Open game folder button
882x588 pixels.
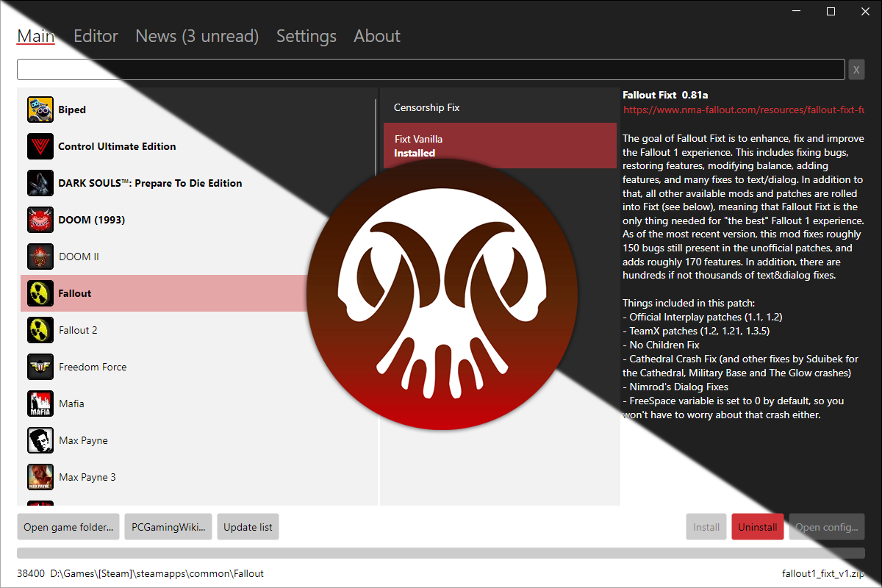click(x=68, y=527)
